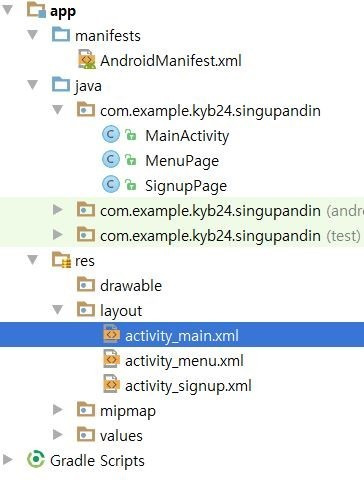Click the mipmap folder icon

pos(86,410)
